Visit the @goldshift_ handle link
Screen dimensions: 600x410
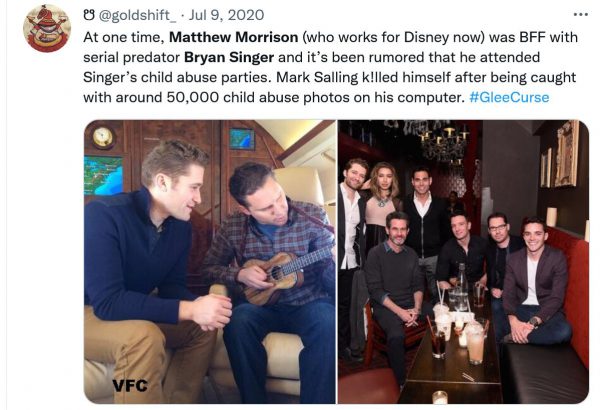coord(136,16)
